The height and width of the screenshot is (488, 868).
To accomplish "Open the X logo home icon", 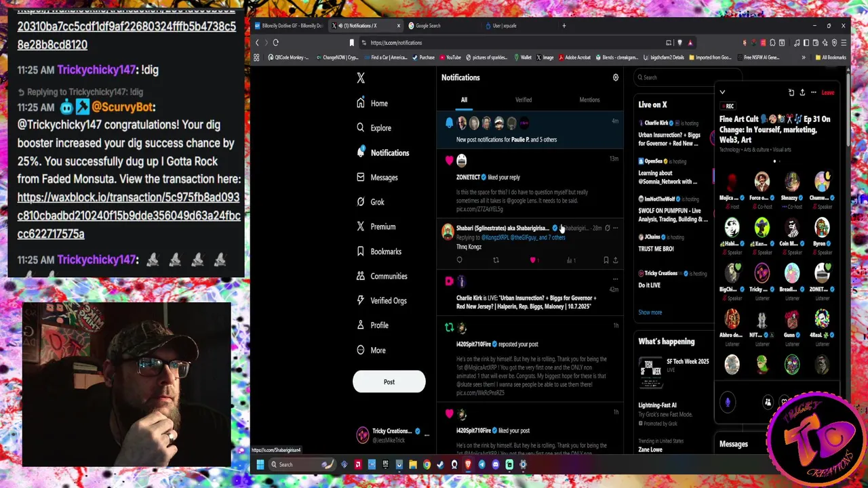I will tap(361, 78).
